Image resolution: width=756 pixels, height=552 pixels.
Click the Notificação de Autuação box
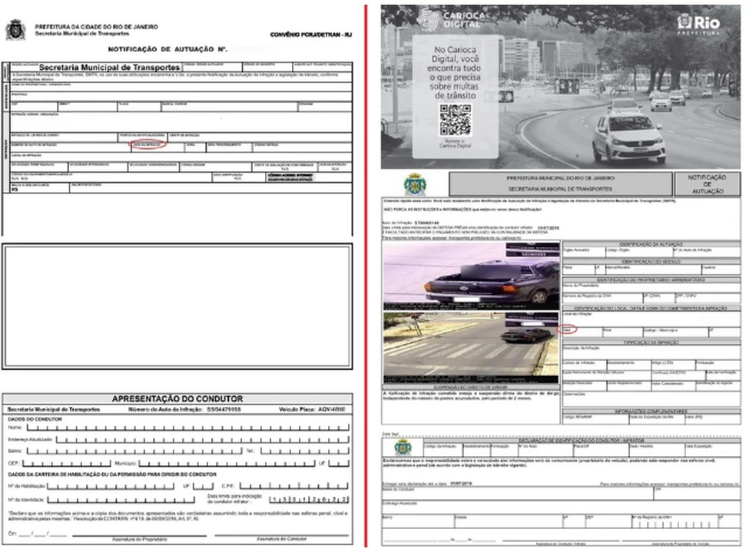(x=707, y=183)
